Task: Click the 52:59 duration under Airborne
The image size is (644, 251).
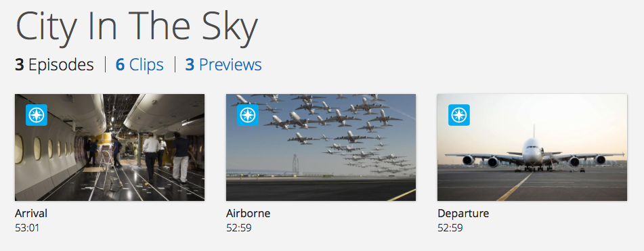Action: pyautogui.click(x=238, y=227)
